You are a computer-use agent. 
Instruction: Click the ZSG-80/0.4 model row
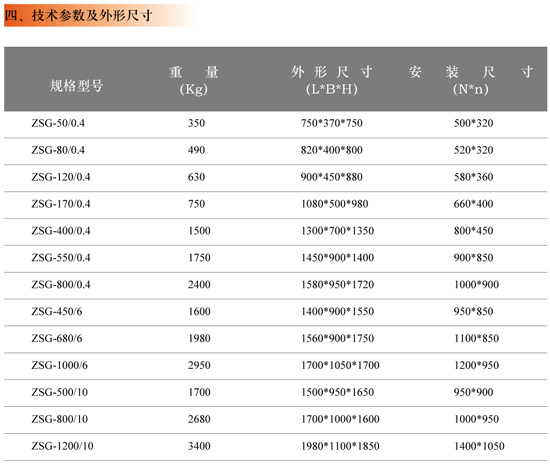click(275, 150)
